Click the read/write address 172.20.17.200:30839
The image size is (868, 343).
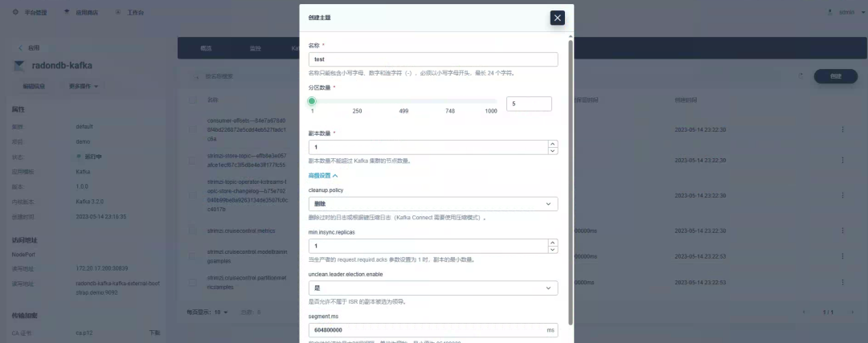pyautogui.click(x=102, y=268)
